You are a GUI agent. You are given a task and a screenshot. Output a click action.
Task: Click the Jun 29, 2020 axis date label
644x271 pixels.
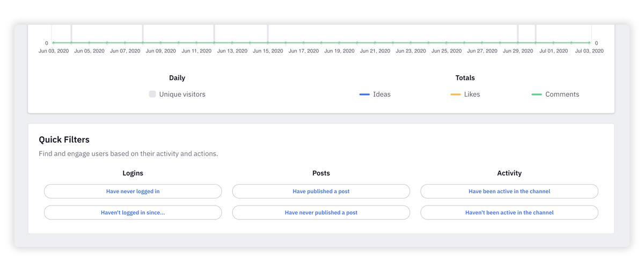[518, 51]
